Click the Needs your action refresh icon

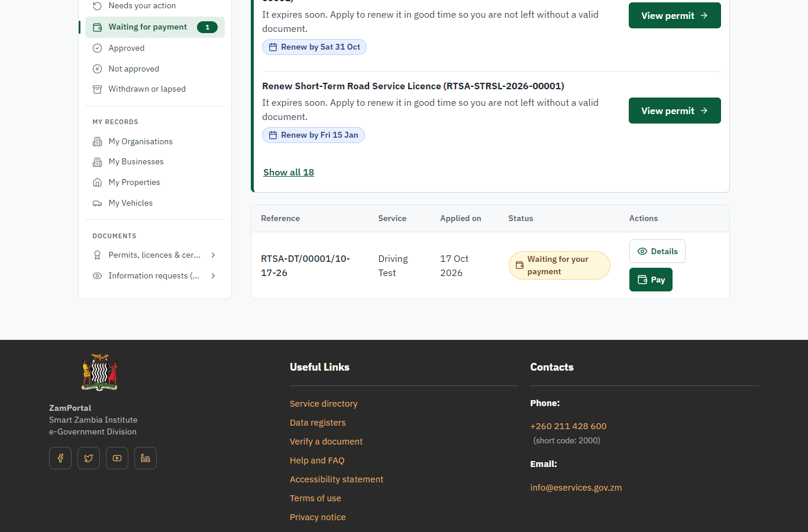98,6
